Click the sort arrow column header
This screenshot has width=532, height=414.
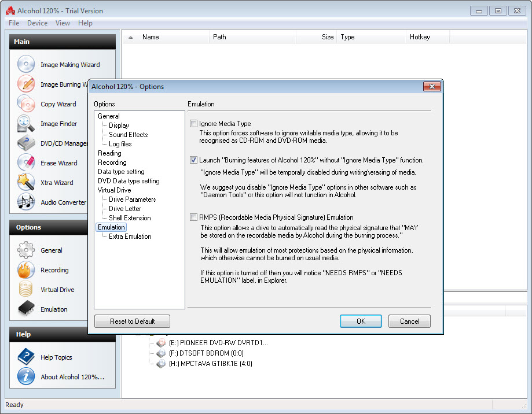130,37
